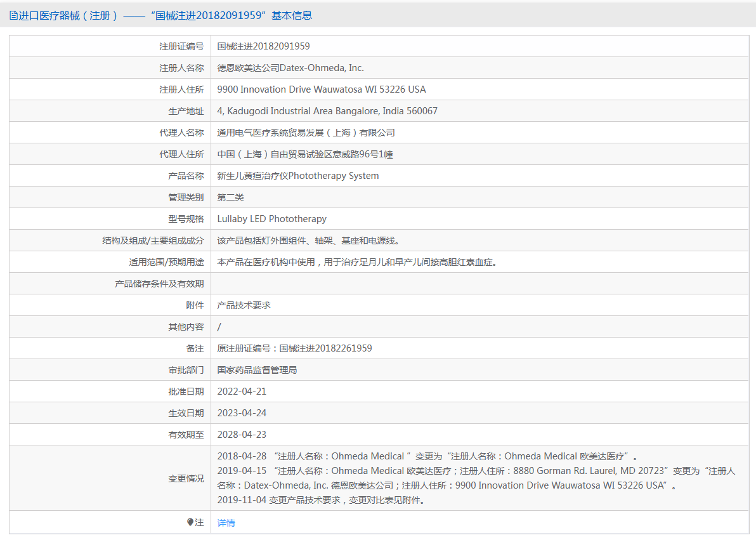Click the 批准日期 label
The image size is (756, 540).
tap(186, 392)
